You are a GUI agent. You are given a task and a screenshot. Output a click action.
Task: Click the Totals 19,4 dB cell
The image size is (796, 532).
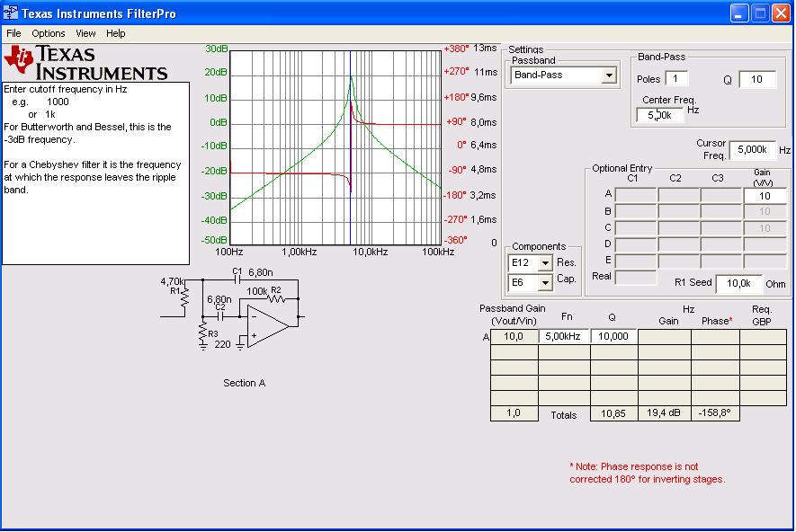[664, 413]
